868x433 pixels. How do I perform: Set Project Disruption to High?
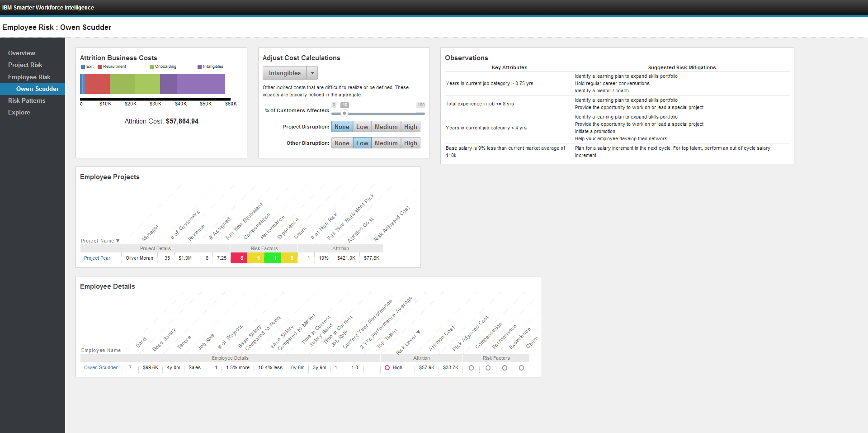410,127
